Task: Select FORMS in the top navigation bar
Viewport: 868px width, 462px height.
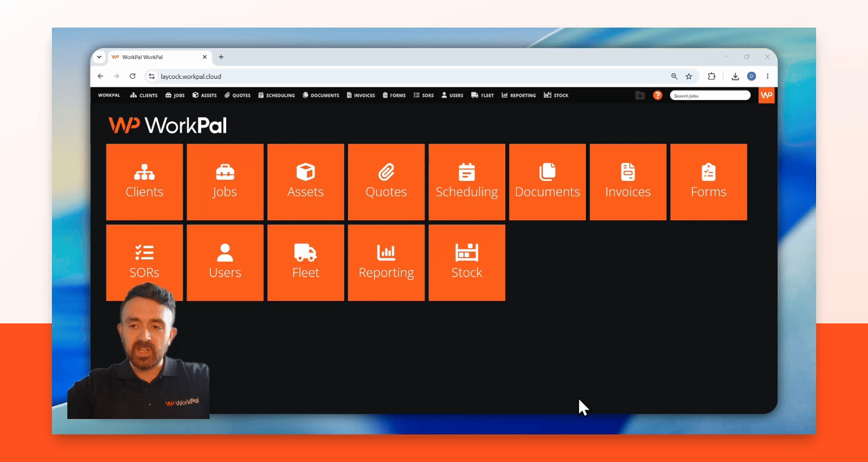Action: click(394, 96)
